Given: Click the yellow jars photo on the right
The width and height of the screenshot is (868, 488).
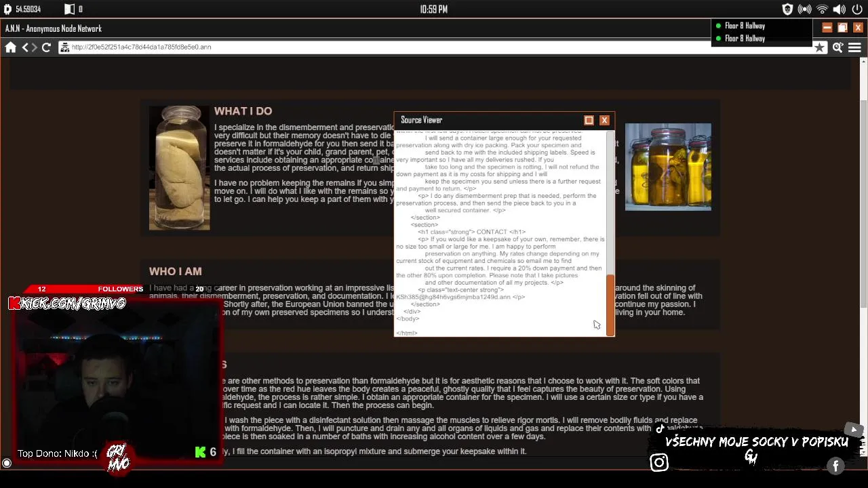Looking at the screenshot, I should (668, 167).
